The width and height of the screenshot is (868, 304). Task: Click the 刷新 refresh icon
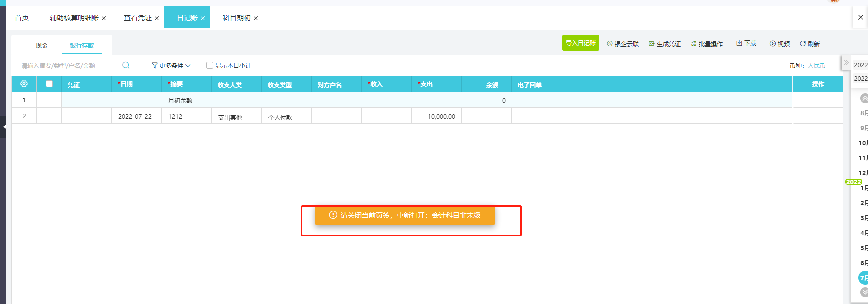[802, 44]
